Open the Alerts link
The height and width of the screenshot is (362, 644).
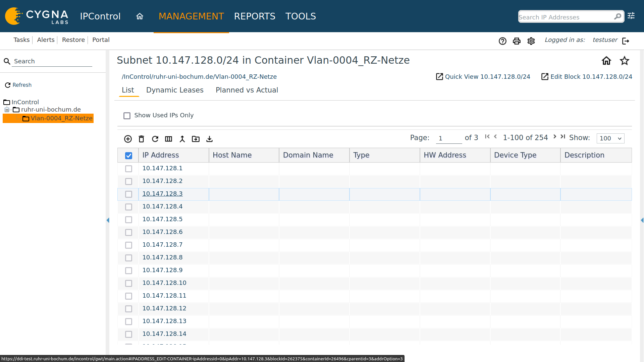[46, 40]
